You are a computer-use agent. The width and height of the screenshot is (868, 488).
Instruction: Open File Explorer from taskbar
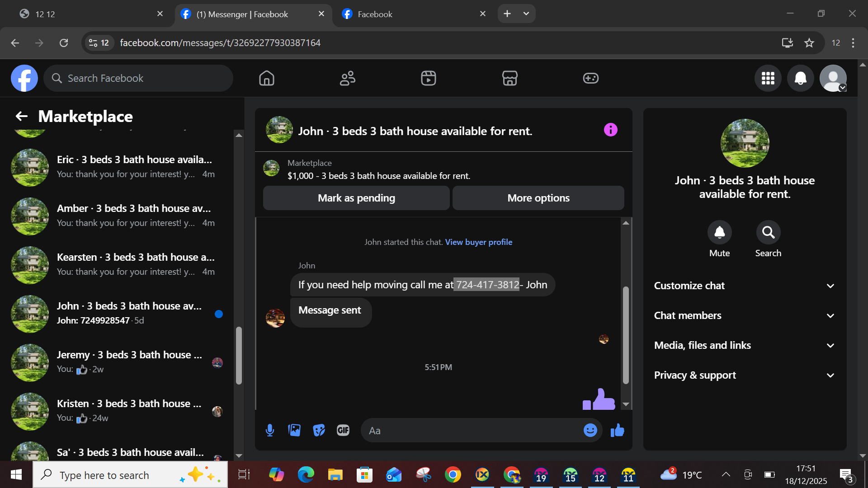click(x=335, y=474)
